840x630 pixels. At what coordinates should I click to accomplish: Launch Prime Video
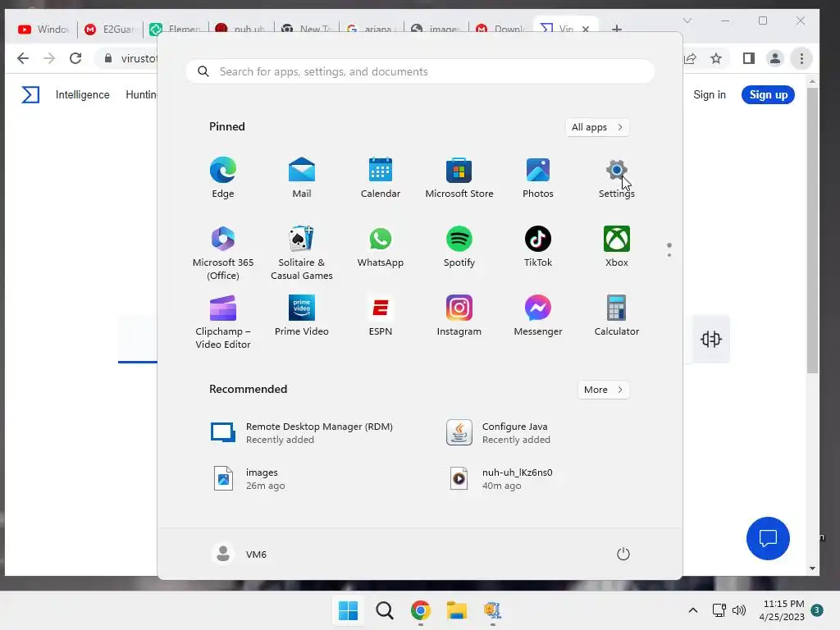302,316
